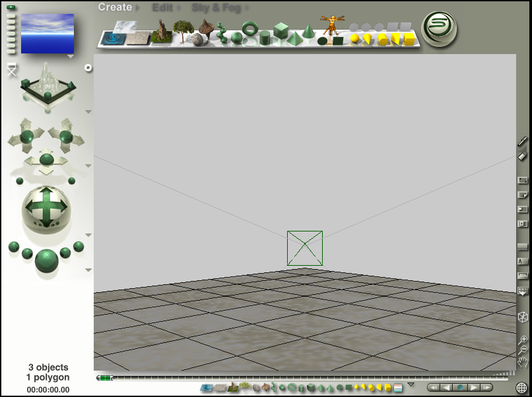Open the selection palette options triangle
The width and height of the screenshot is (532, 397).
click(x=411, y=384)
